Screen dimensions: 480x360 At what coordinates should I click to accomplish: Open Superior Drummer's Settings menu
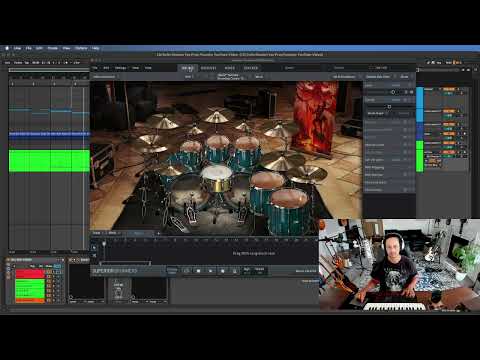click(120, 68)
